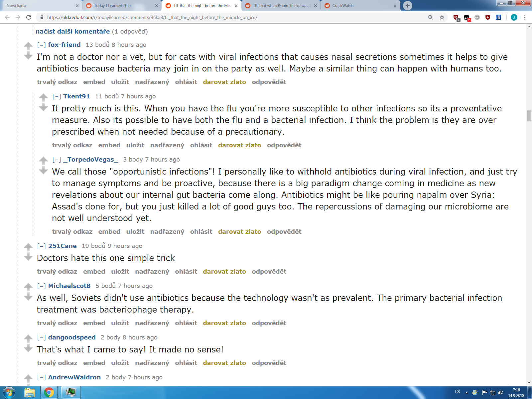The width and height of the screenshot is (532, 399).
Task: Click the page's vertical scrollbar thumb
Action: coord(529,116)
